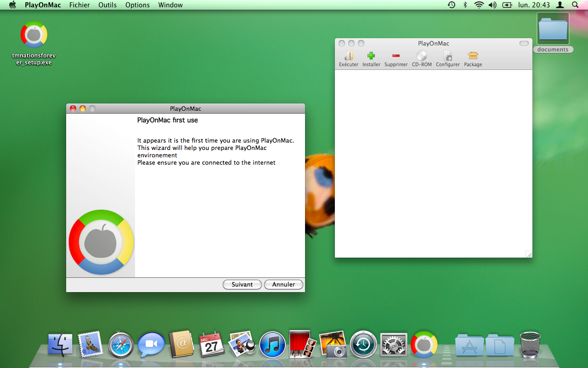The width and height of the screenshot is (588, 368).
Task: Open iChat in the Dock
Action: click(151, 345)
